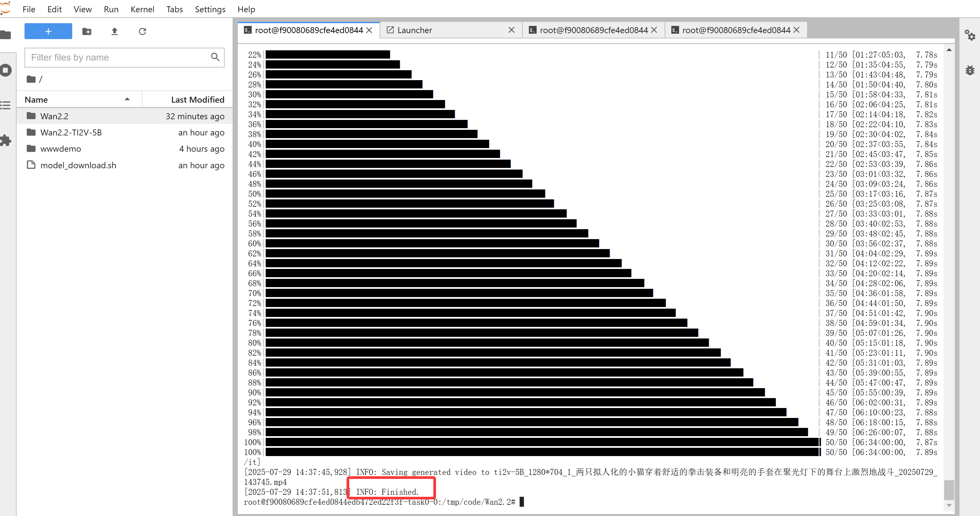Click the root folder breadcrumb icon
980x516 pixels.
31,79
